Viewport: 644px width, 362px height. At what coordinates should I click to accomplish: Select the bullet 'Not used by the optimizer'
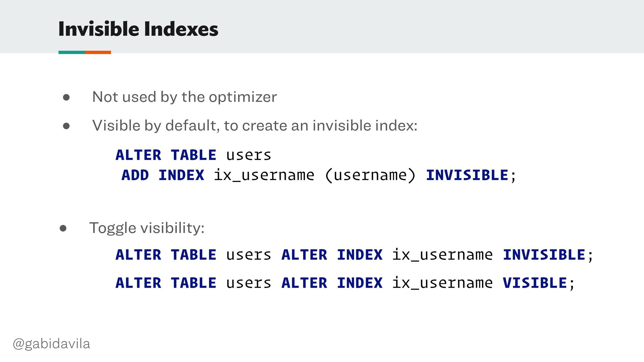click(x=184, y=97)
